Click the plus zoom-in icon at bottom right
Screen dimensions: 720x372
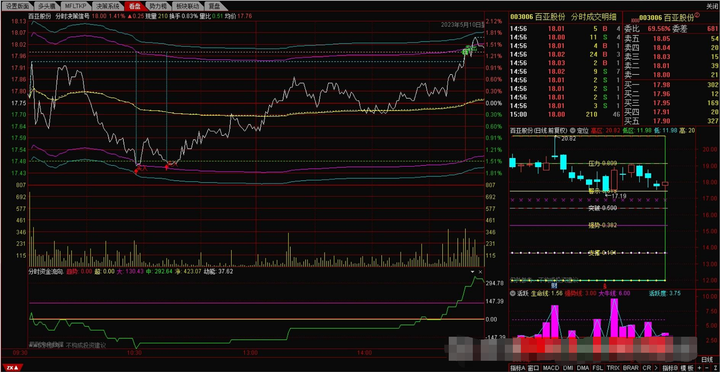pyautogui.click(x=699, y=368)
